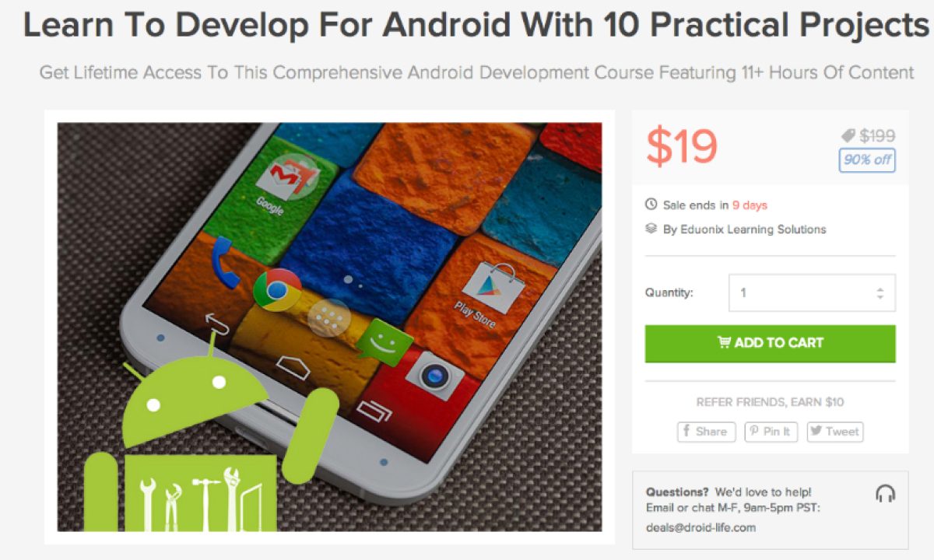
Task: Click into the Quantity input field
Action: [812, 293]
